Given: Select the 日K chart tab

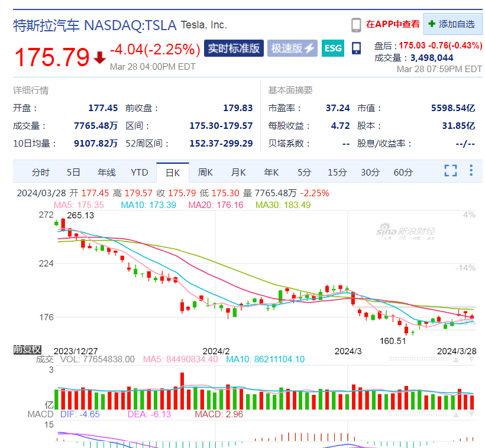Looking at the screenshot, I should click(x=173, y=173).
